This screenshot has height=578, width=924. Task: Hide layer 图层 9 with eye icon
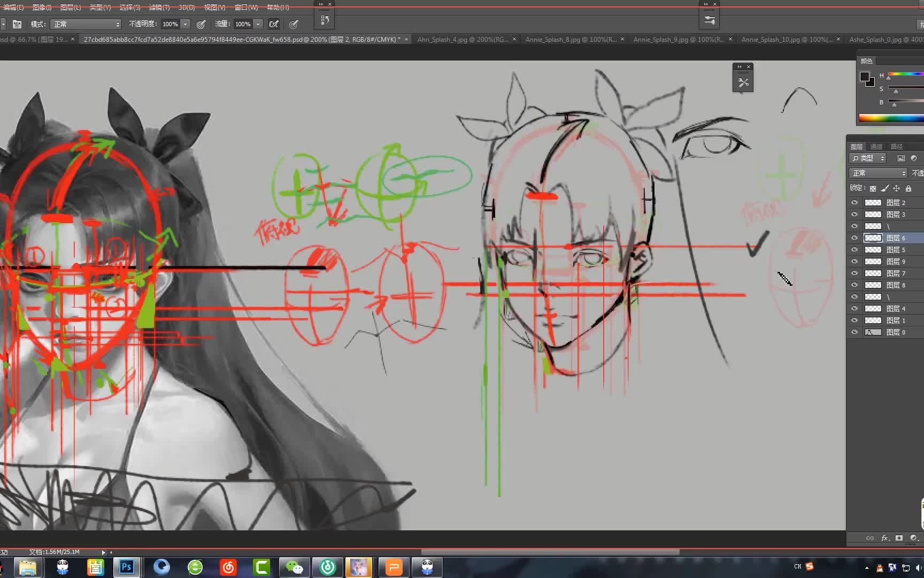(854, 261)
